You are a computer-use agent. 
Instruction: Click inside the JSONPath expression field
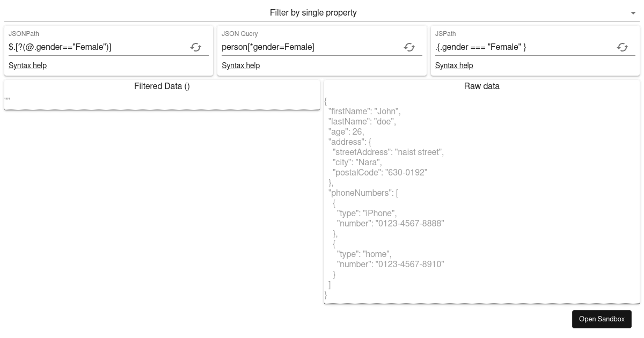(97, 47)
